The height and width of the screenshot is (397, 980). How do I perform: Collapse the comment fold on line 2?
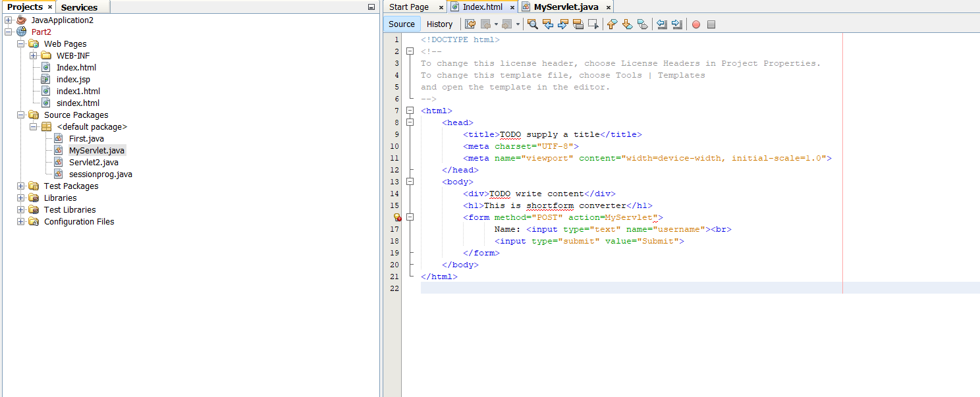click(410, 51)
